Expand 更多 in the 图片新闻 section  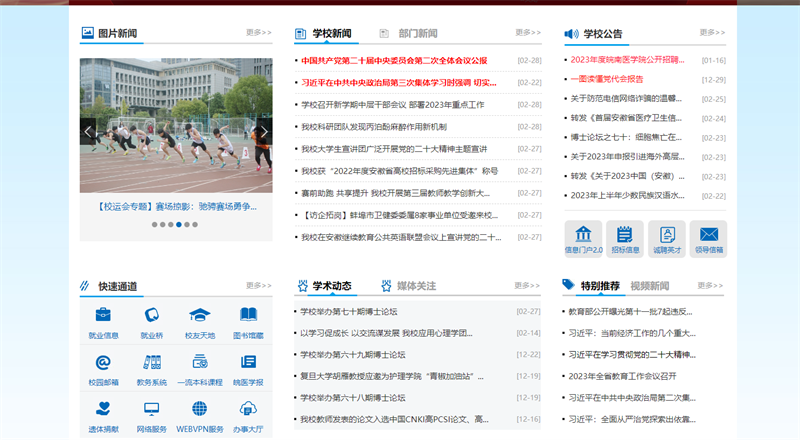point(259,33)
